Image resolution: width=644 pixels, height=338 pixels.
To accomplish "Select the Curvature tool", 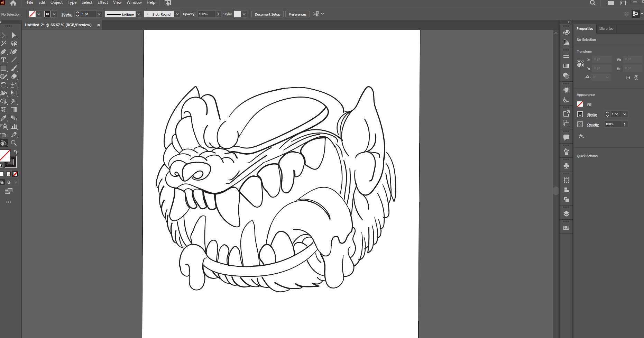I will pos(14,52).
